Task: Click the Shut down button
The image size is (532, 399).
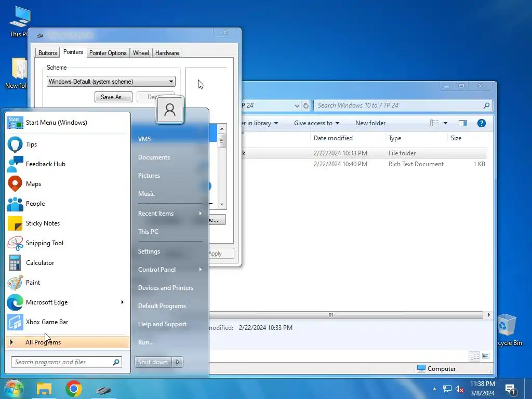Action: tap(153, 362)
